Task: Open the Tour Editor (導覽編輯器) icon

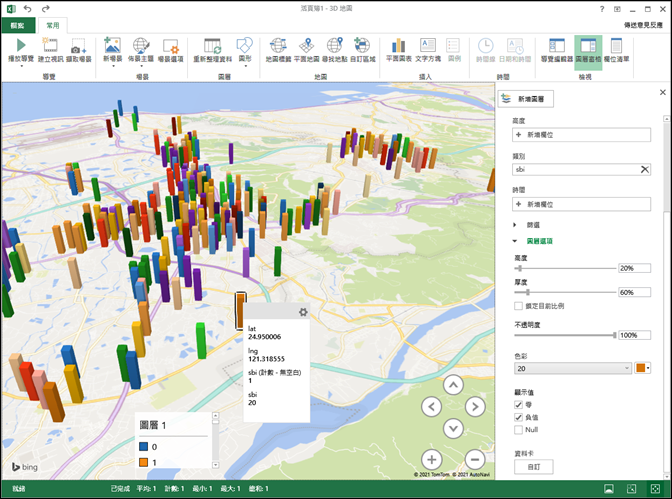Action: [557, 45]
